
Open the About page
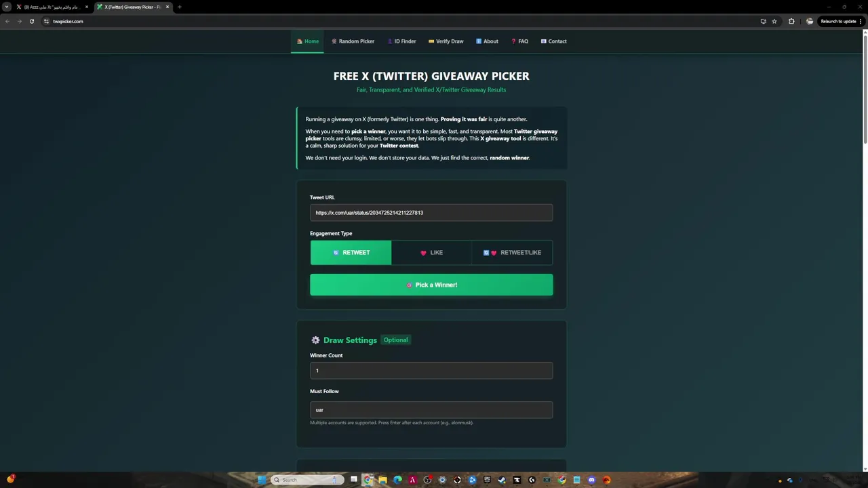(x=487, y=41)
